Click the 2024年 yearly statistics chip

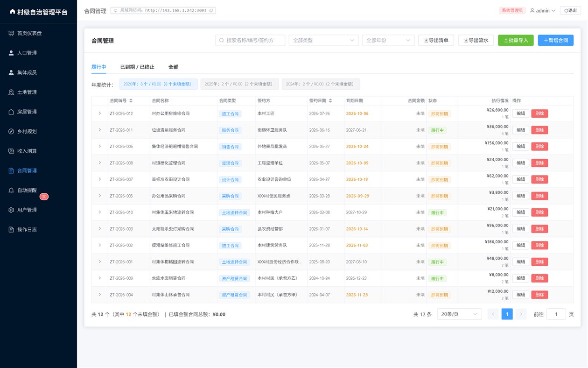[321, 84]
